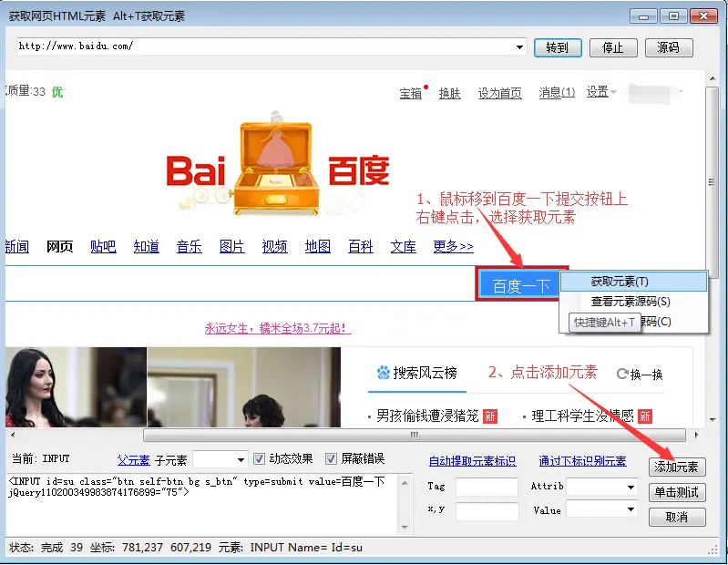The width and height of the screenshot is (728, 565).
Task: Open the 视频 navigation link
Action: click(274, 246)
